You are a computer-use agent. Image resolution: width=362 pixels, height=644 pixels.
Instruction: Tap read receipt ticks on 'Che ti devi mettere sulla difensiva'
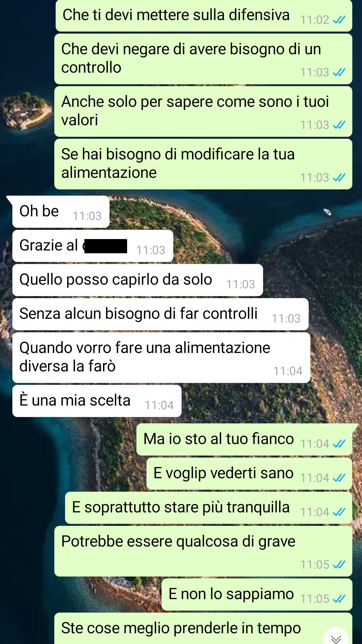(339, 20)
